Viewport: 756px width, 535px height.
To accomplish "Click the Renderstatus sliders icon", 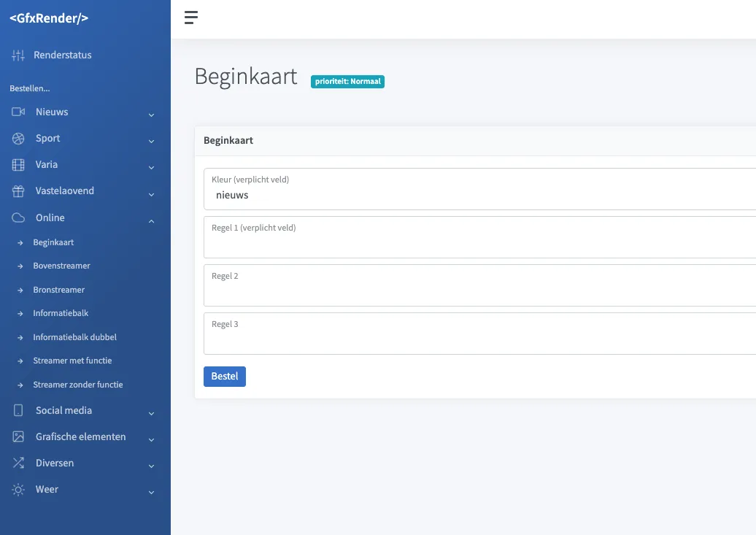I will 18,55.
